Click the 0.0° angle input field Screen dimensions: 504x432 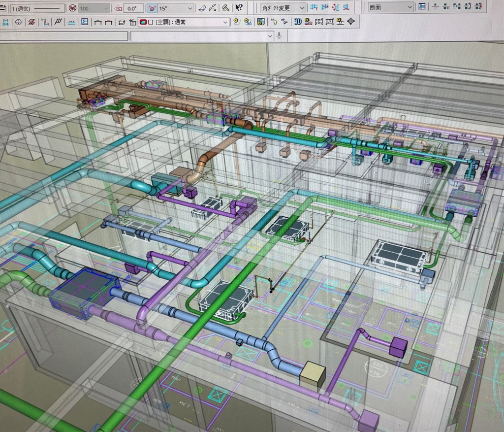[x=133, y=8]
